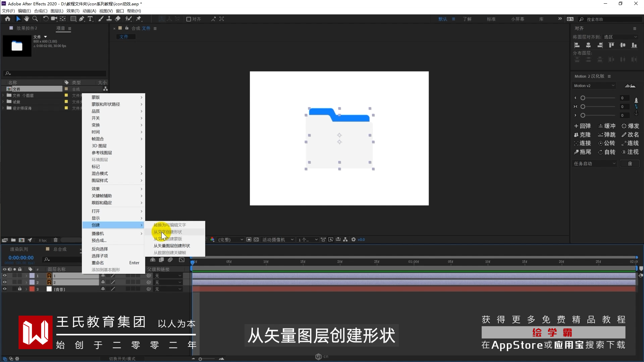This screenshot has height=362, width=644.
Task: Click first Motion easing slider handle
Action: [583, 98]
